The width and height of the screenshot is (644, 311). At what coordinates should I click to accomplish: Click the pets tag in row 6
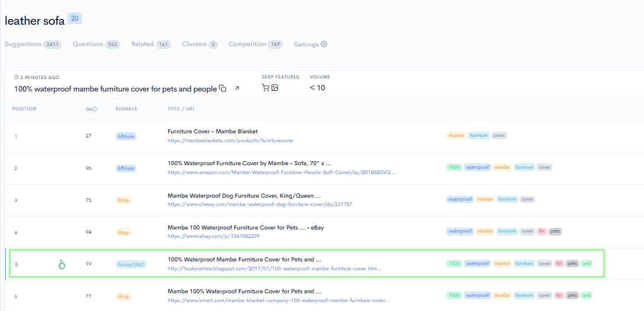pyautogui.click(x=572, y=296)
